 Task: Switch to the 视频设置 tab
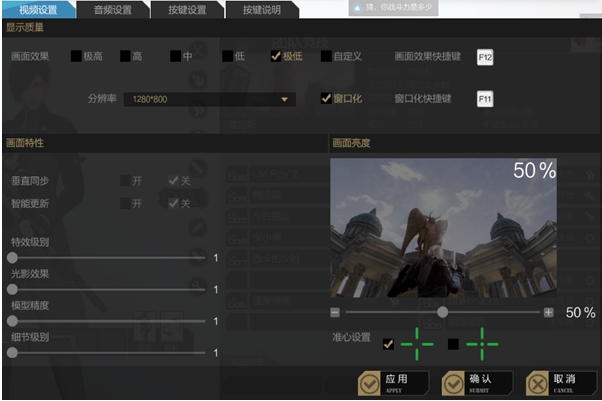pyautogui.click(x=38, y=10)
